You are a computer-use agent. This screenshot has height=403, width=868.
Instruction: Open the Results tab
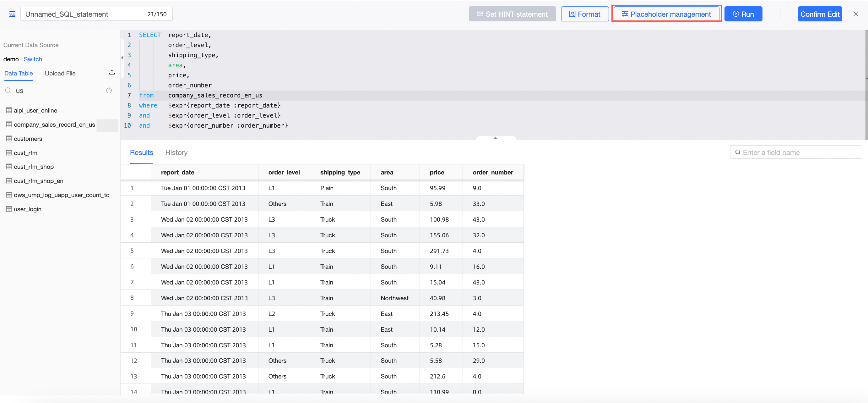pos(142,152)
